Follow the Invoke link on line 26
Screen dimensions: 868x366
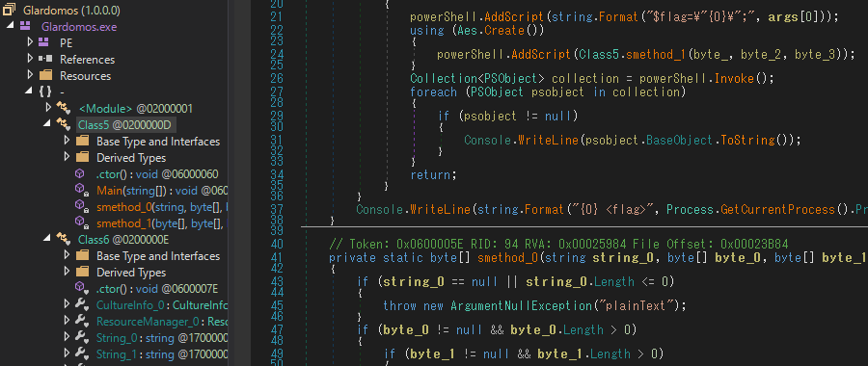click(x=734, y=79)
